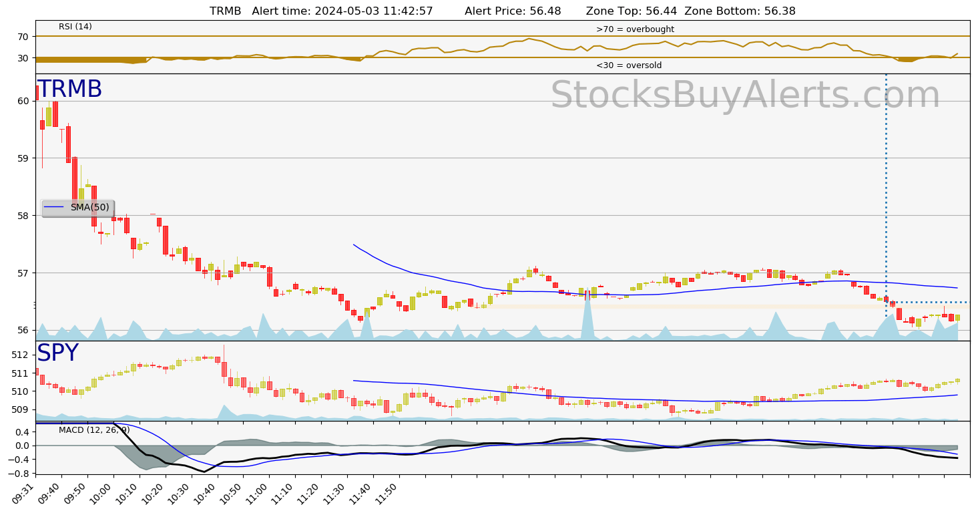The width and height of the screenshot is (980, 513).
Task: Click the TRMB price axis label 59
Action: (23, 158)
